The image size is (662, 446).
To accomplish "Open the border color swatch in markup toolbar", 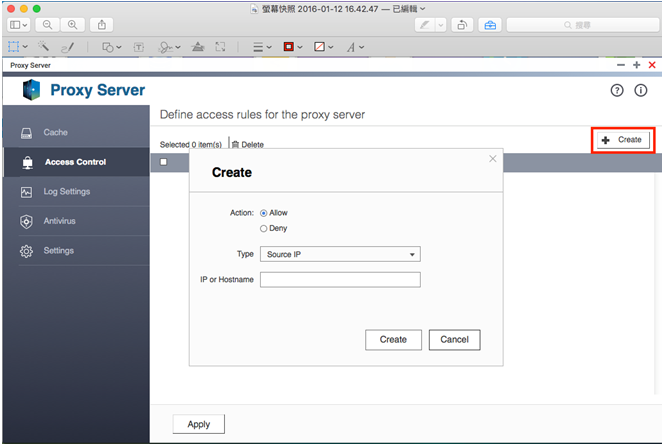I will point(292,46).
